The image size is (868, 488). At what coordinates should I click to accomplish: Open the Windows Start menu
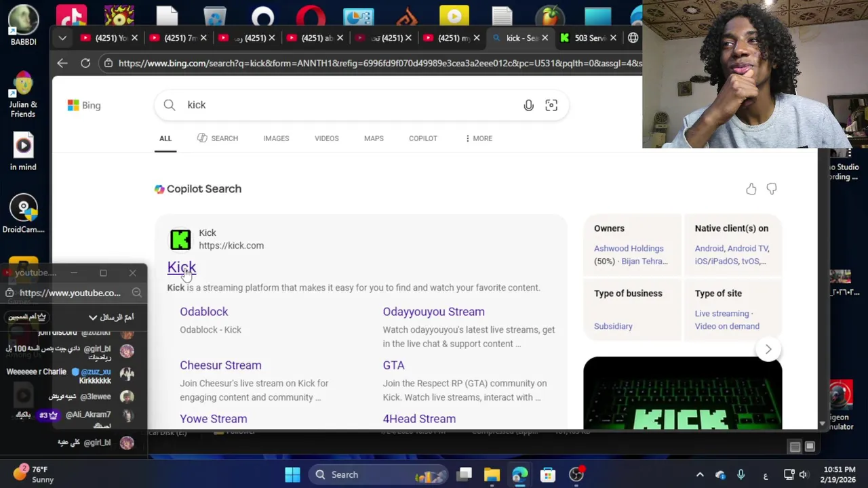(x=292, y=474)
